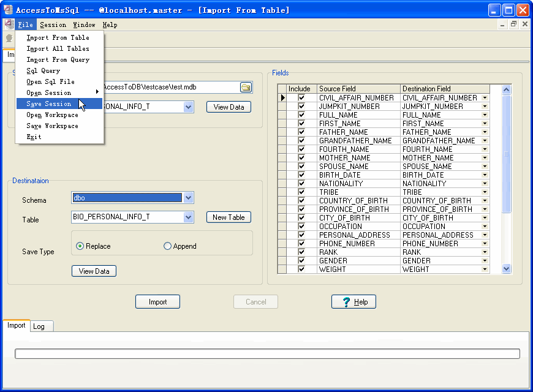Close the inner Import From Table window
This screenshot has height=392, width=533.
(x=525, y=24)
